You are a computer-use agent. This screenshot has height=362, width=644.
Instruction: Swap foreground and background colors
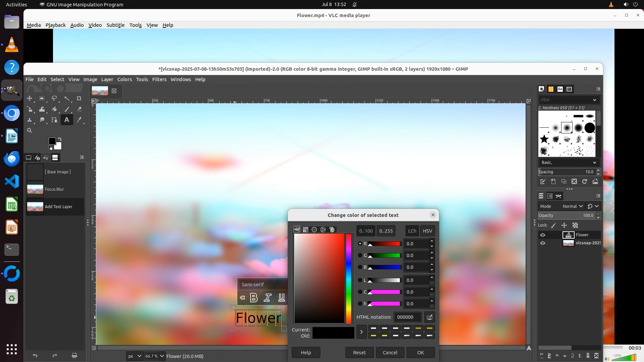(x=60, y=139)
